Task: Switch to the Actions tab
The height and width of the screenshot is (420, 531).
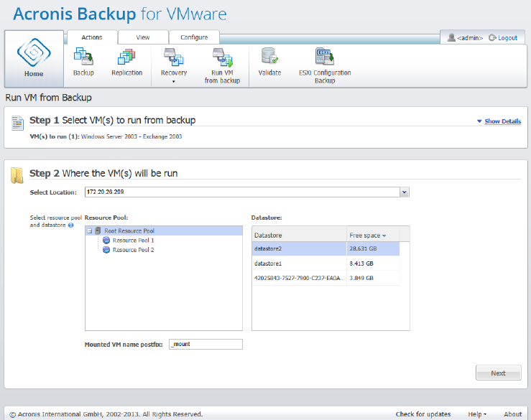Action: pyautogui.click(x=92, y=37)
